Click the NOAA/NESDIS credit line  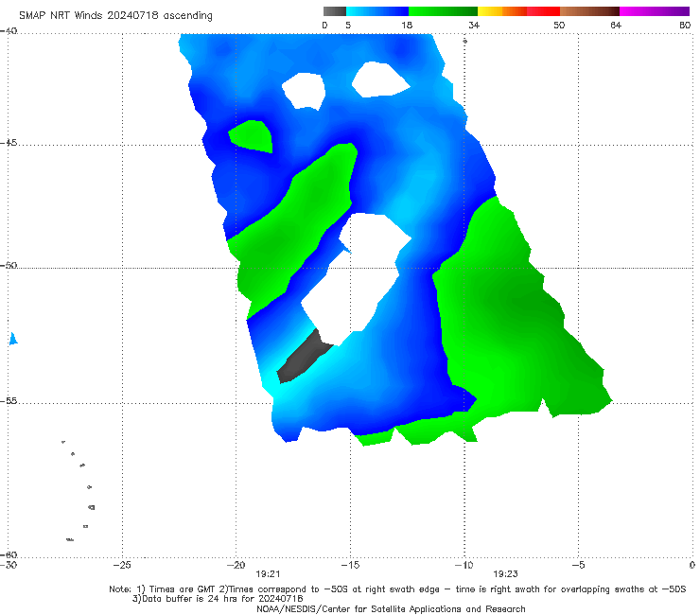tap(391, 608)
